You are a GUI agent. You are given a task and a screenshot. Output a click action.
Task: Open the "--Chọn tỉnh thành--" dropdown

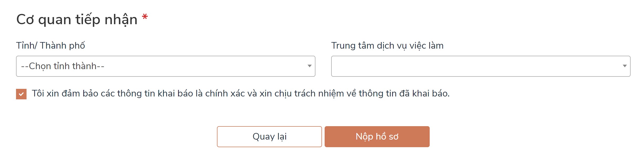tap(165, 66)
